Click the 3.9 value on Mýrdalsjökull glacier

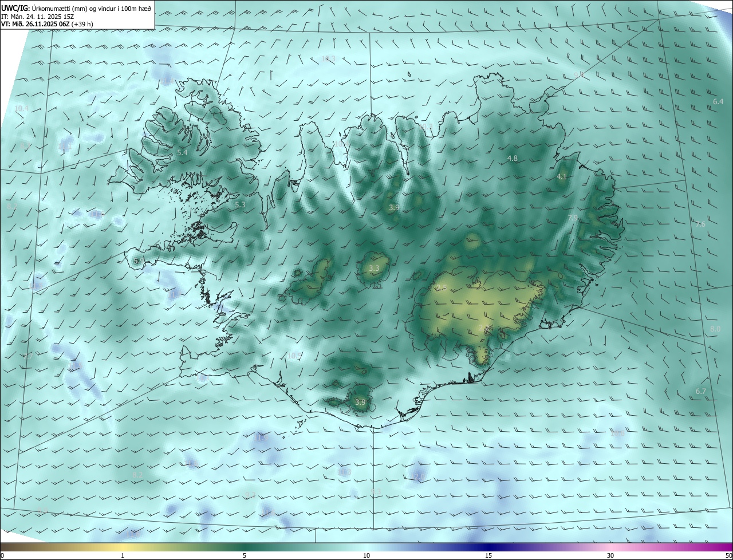(360, 403)
